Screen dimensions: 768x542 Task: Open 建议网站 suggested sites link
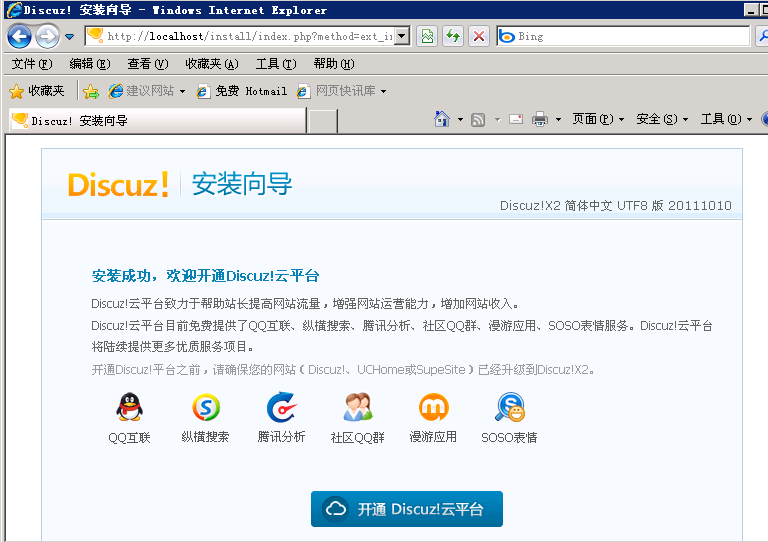point(141,91)
